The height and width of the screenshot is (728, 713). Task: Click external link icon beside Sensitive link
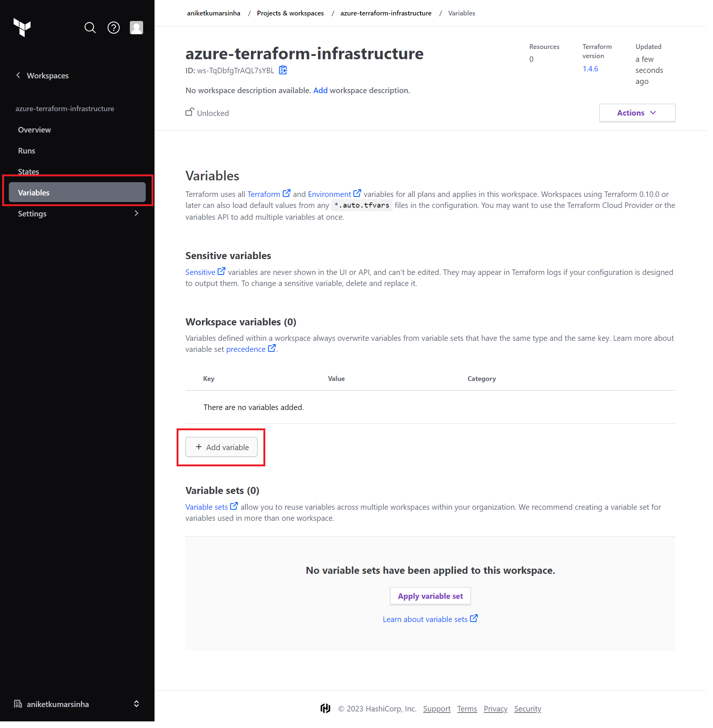(x=222, y=272)
